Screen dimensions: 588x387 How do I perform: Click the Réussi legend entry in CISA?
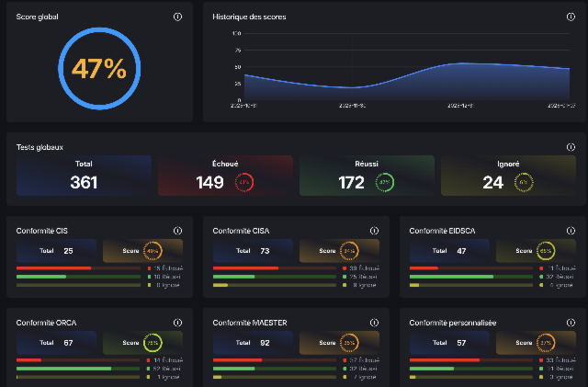click(360, 277)
